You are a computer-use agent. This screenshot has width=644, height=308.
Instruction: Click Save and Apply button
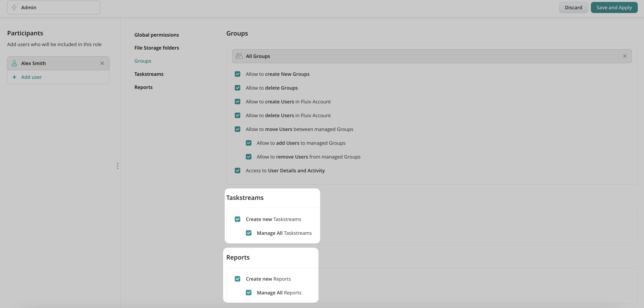click(614, 8)
